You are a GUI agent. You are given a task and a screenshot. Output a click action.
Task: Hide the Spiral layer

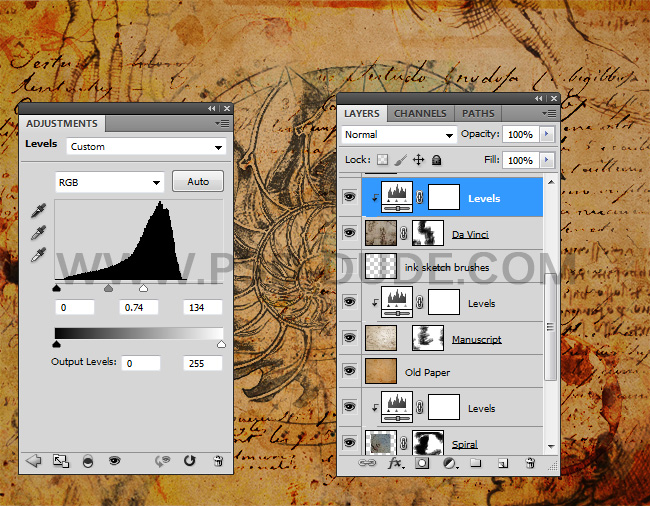point(349,442)
